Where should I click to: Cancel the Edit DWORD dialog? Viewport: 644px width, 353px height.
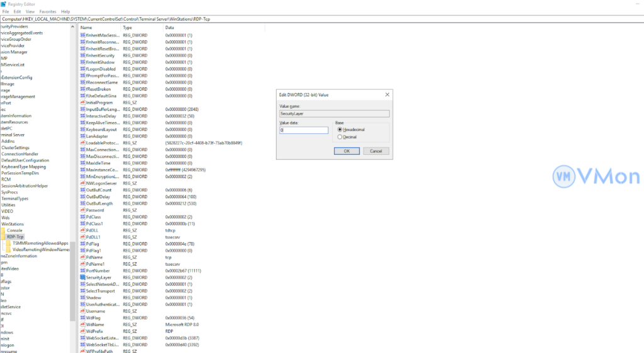point(376,151)
